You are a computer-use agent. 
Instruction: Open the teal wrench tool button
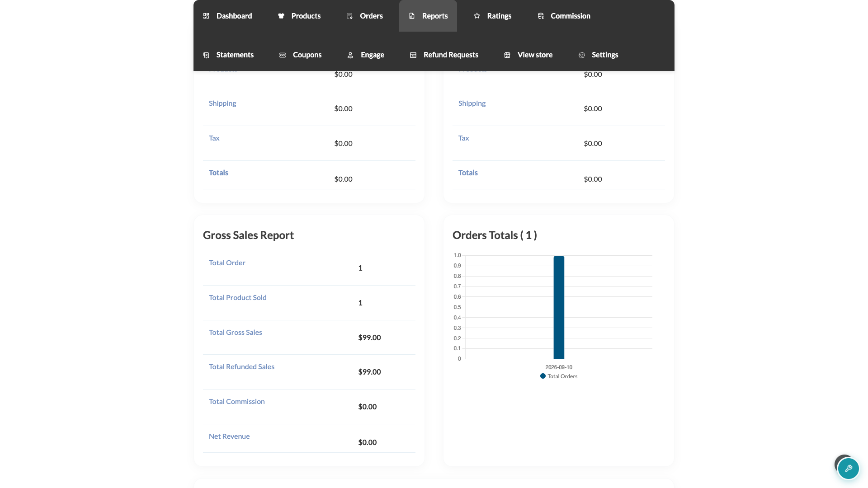[848, 469]
